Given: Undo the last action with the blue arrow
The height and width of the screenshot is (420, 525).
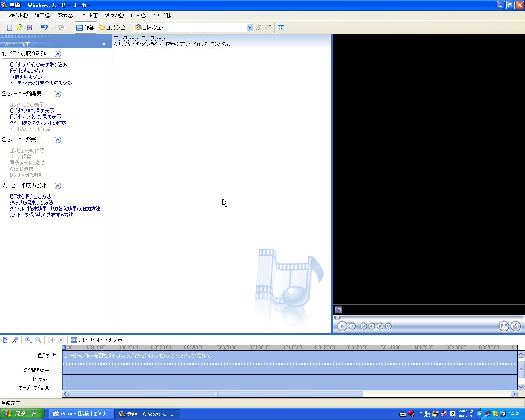Looking at the screenshot, I should click(x=44, y=27).
